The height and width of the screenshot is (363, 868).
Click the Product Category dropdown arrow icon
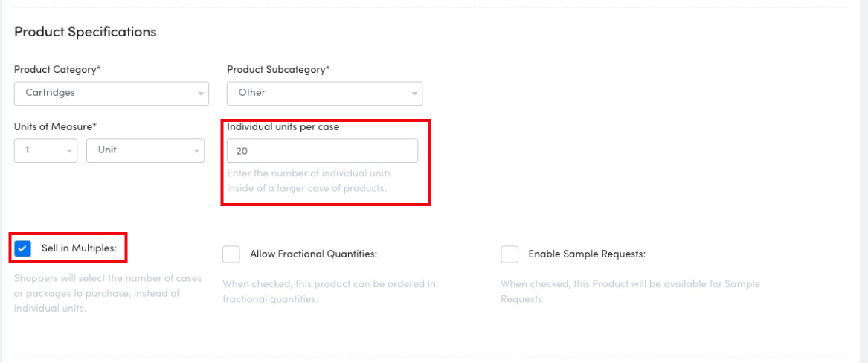tap(200, 94)
